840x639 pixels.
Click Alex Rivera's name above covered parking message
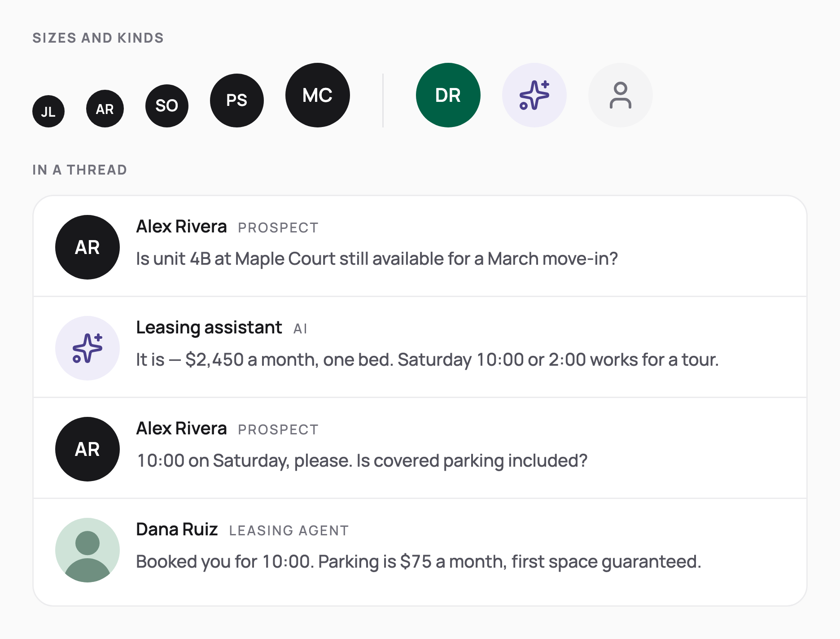pos(181,429)
